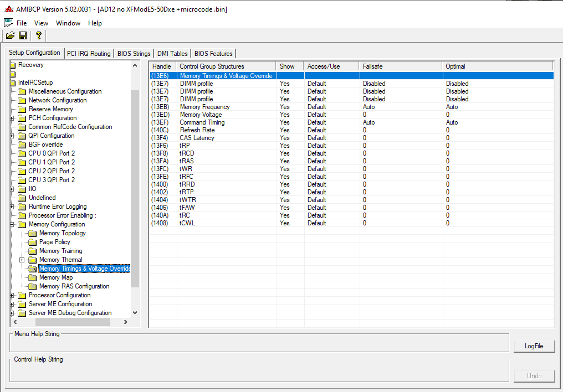
Task: Open help with the question mark icon
Action: 38,35
